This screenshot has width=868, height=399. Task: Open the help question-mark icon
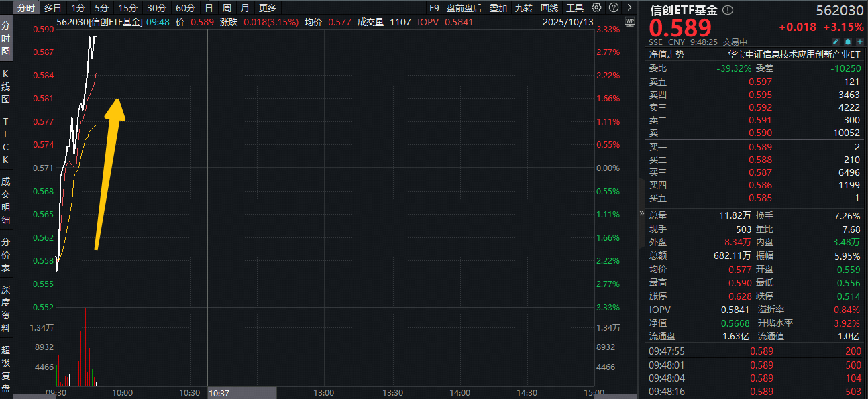point(613,8)
